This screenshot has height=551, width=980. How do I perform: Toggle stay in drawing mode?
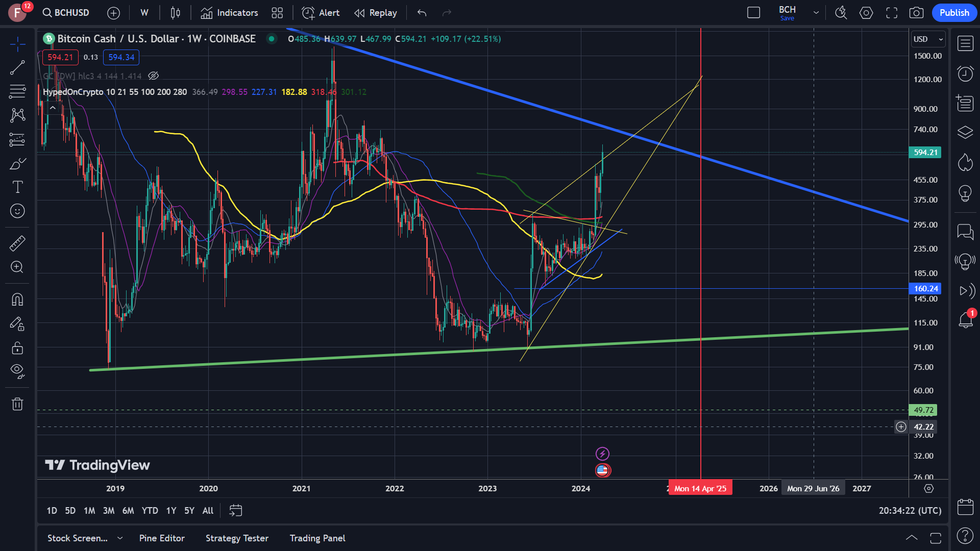(17, 323)
